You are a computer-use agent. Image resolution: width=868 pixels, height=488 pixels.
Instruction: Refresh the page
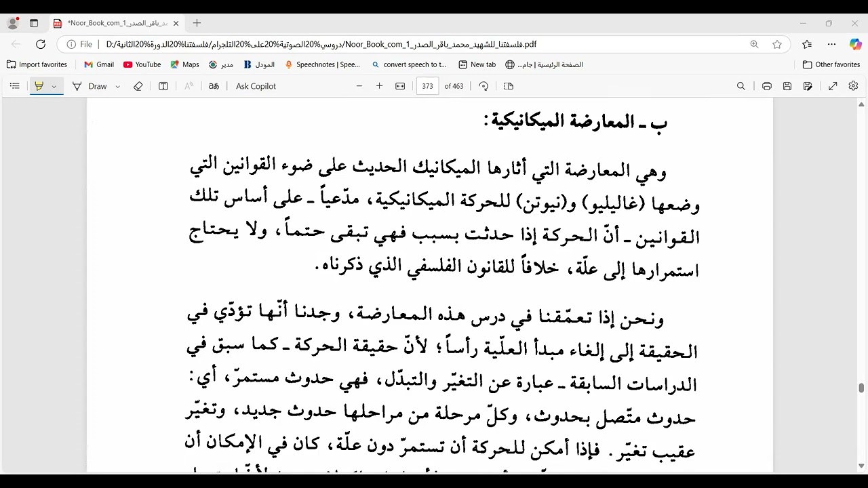(41, 44)
